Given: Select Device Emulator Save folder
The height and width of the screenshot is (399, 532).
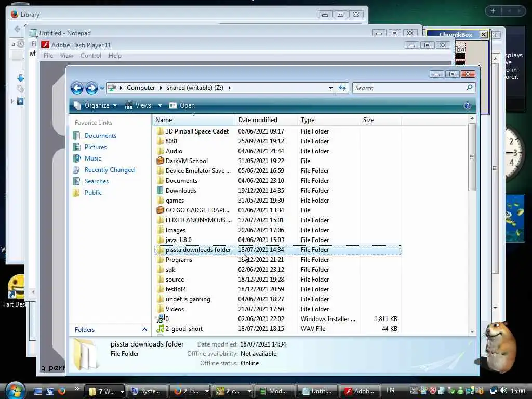Looking at the screenshot, I should point(198,170).
